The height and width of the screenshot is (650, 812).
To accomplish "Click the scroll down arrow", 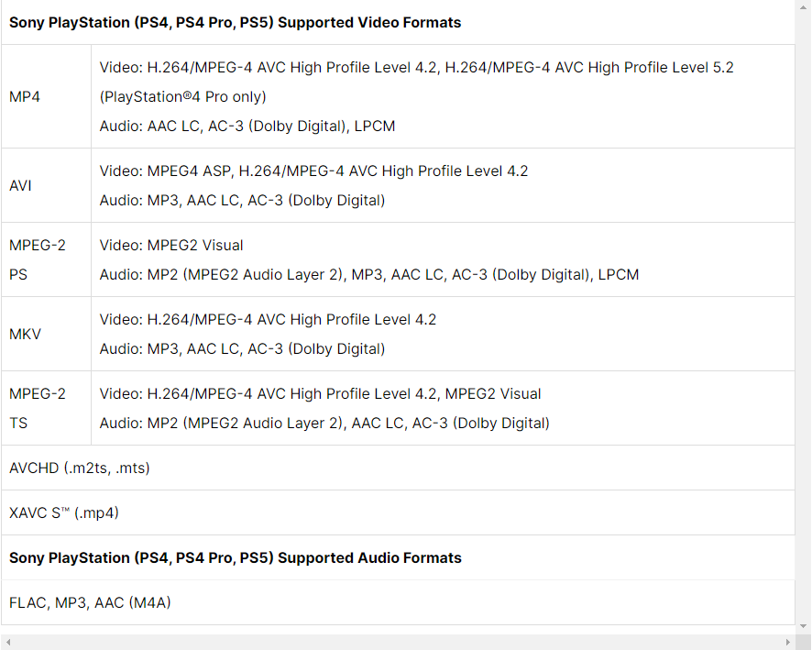I will 803,627.
